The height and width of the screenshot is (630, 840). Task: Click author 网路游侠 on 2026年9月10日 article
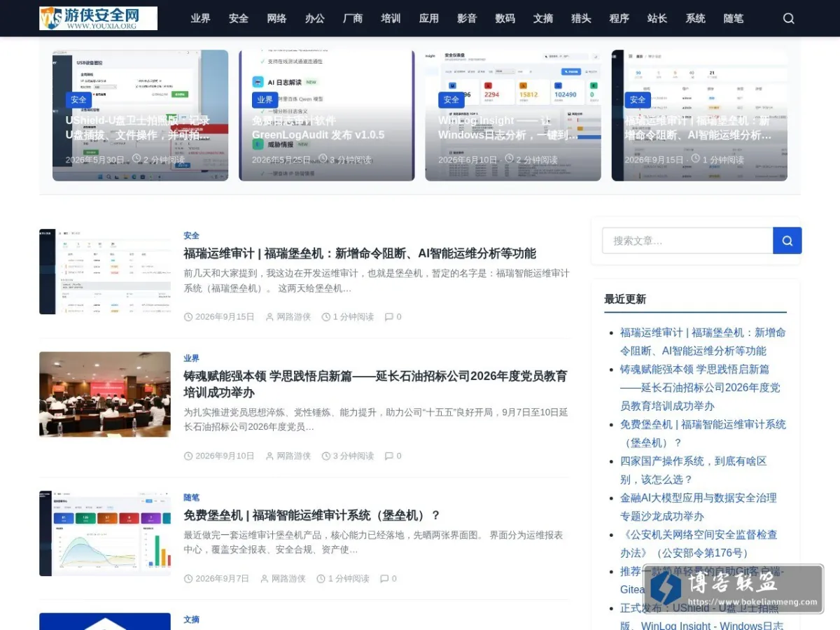pos(293,456)
